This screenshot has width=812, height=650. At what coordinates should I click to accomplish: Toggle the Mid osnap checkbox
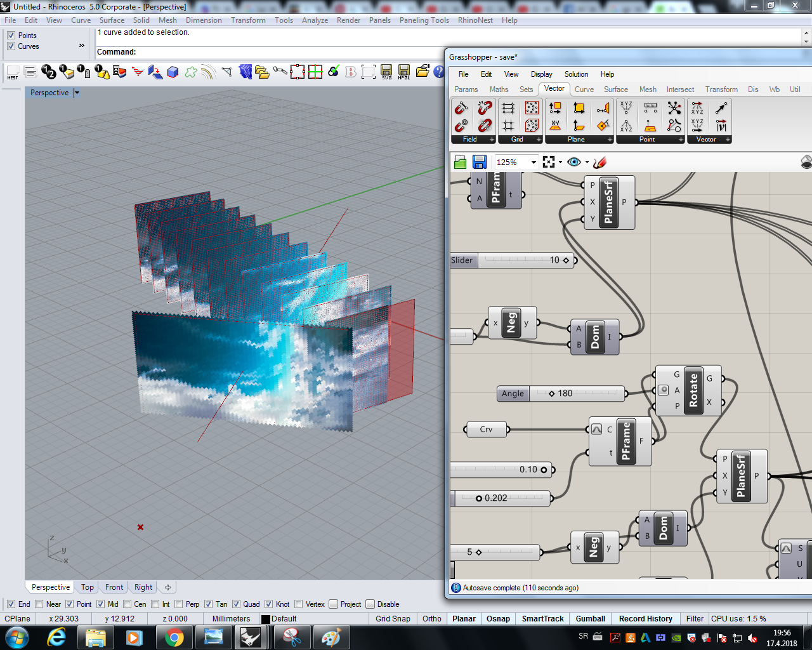coord(100,604)
